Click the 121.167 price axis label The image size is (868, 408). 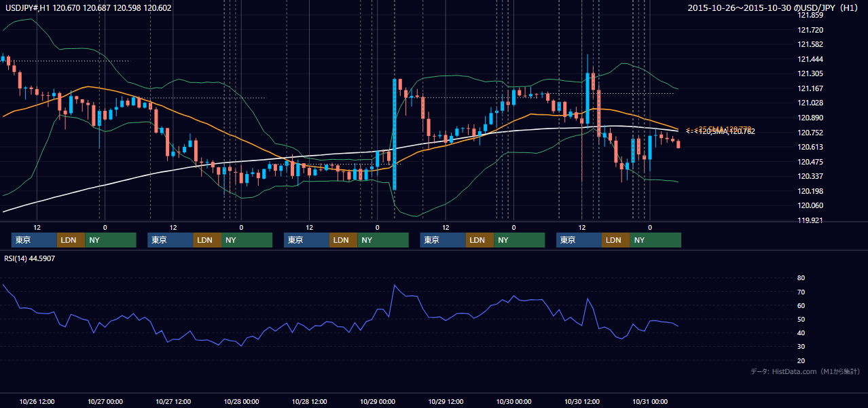coord(810,88)
